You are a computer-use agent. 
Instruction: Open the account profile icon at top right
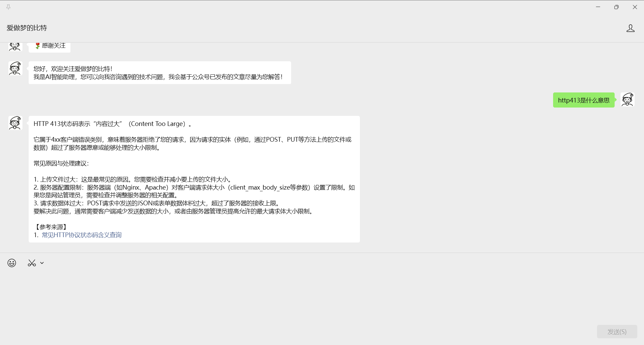click(630, 28)
